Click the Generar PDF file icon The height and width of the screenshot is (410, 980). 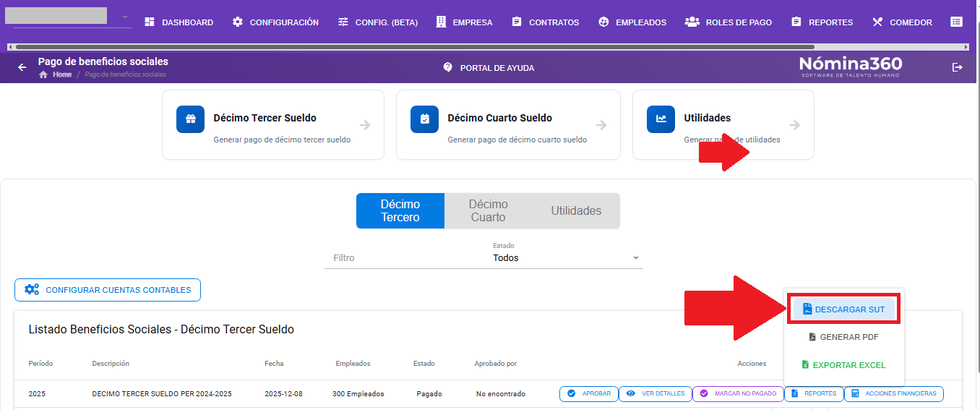pos(812,337)
